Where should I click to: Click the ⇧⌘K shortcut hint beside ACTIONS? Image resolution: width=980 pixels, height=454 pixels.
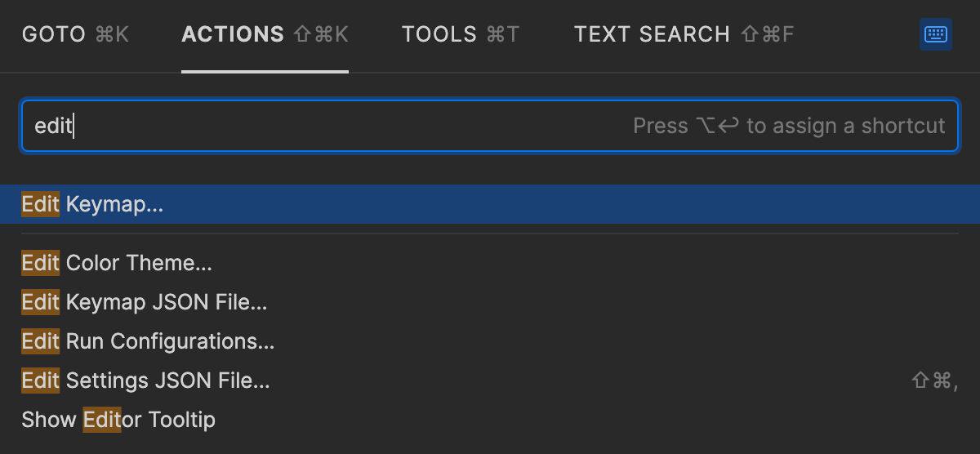coord(321,34)
